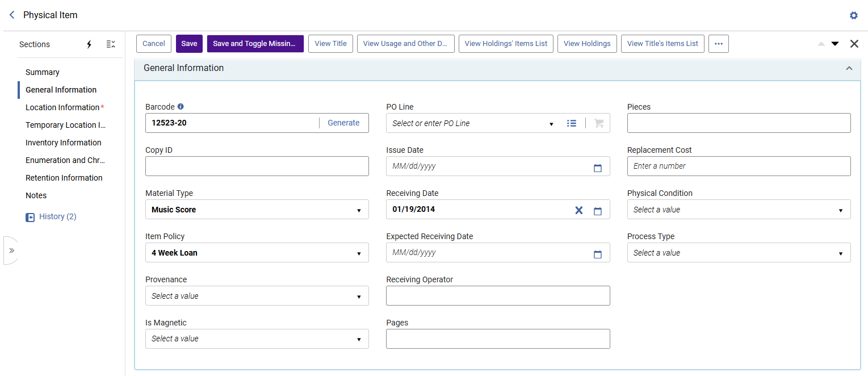Open the Material Type dropdown
868x376 pixels.
pos(257,210)
